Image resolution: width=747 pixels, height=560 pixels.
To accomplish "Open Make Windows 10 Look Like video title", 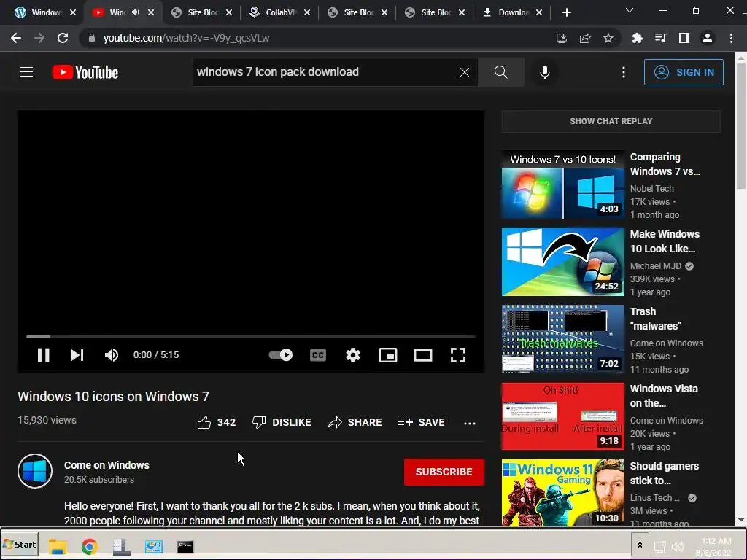I will [x=665, y=241].
